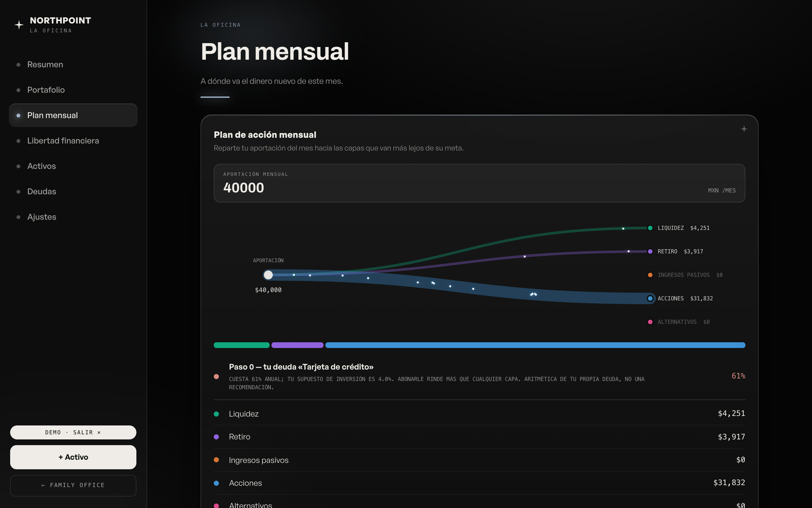The width and height of the screenshot is (812, 508).
Task: Click the MXN /MES unit label
Action: pyautogui.click(x=722, y=190)
